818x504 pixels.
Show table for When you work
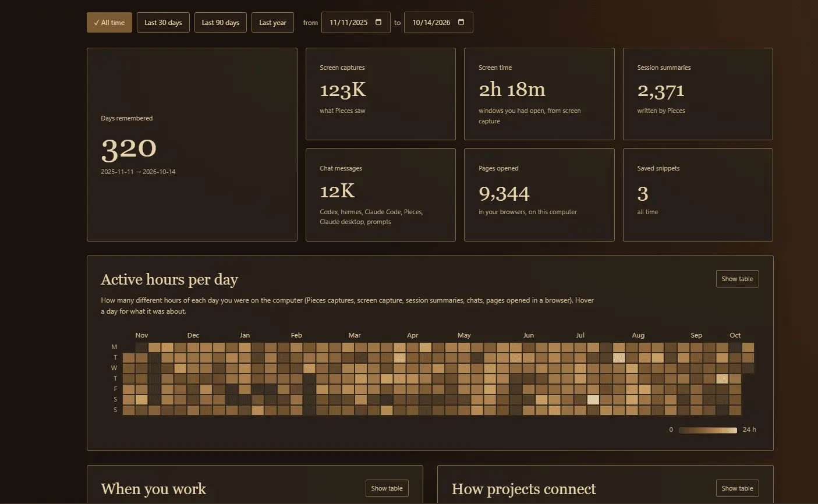(387, 488)
